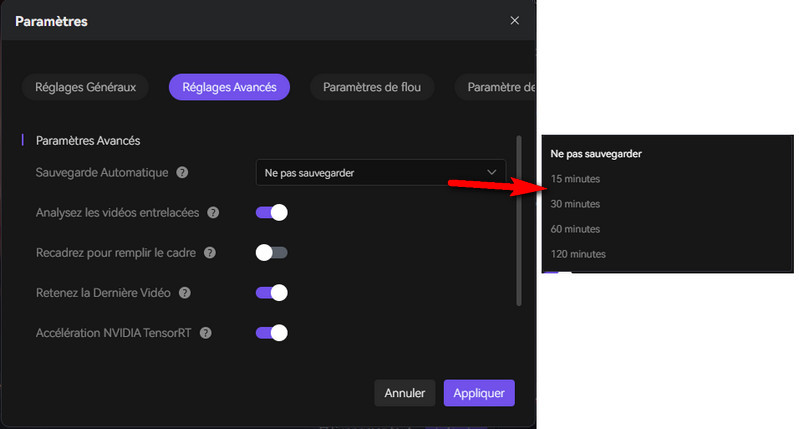The width and height of the screenshot is (799, 429).
Task: Show help for Analysez les vidéos entrelacées
Action: point(213,212)
